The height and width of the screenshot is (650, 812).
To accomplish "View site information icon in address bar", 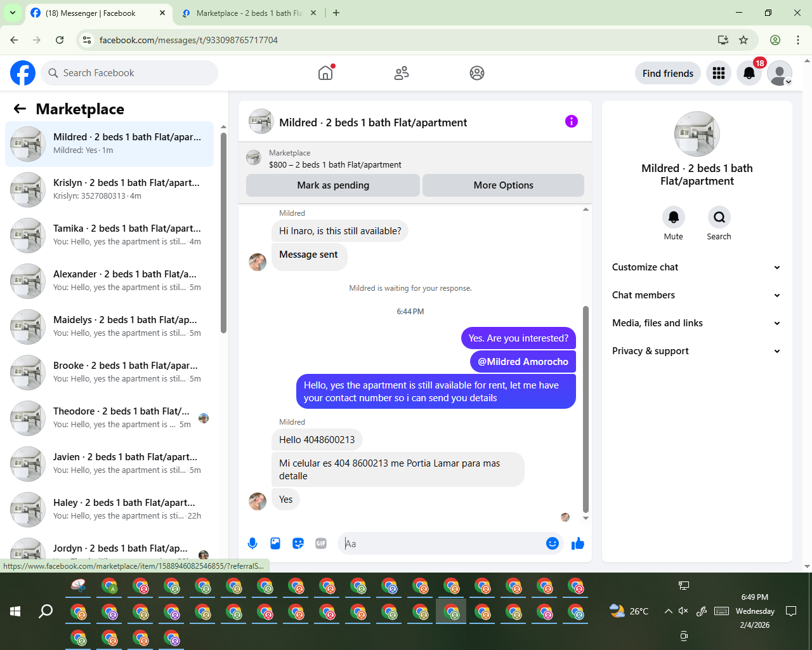I will tap(88, 40).
